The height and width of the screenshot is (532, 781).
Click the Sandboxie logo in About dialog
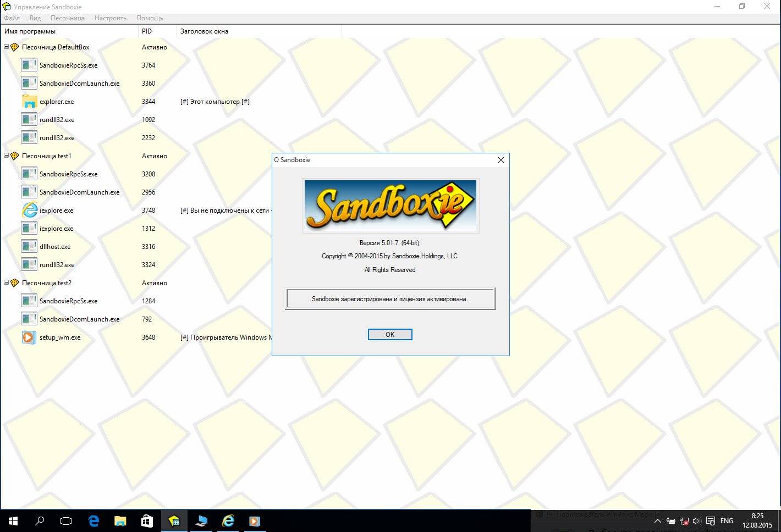coord(391,206)
